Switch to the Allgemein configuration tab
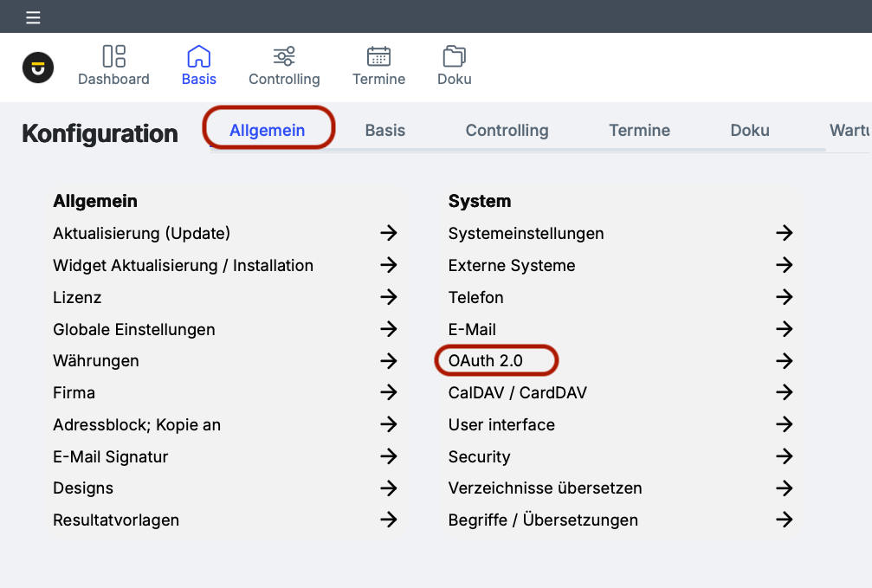The image size is (872, 588). coord(268,131)
